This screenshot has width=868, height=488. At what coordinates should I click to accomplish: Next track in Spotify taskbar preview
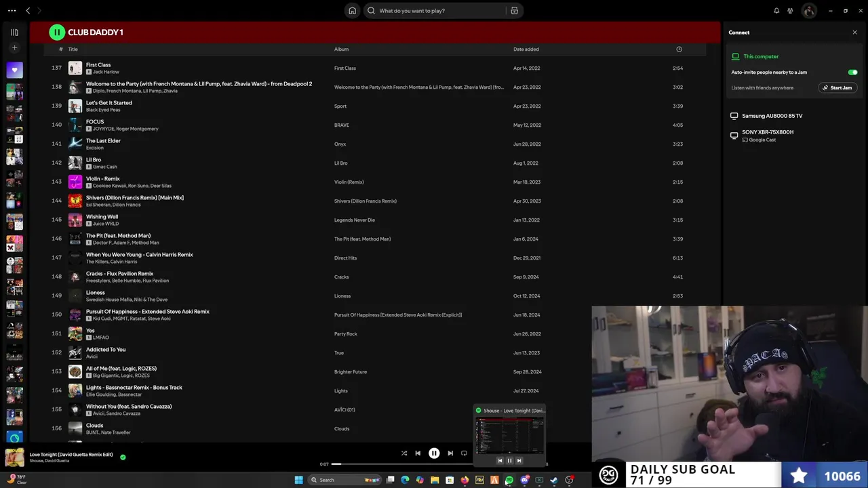pyautogui.click(x=519, y=461)
